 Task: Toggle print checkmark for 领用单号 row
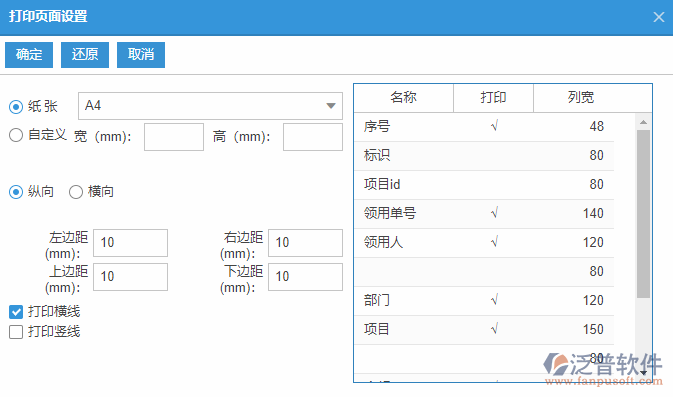tap(494, 213)
